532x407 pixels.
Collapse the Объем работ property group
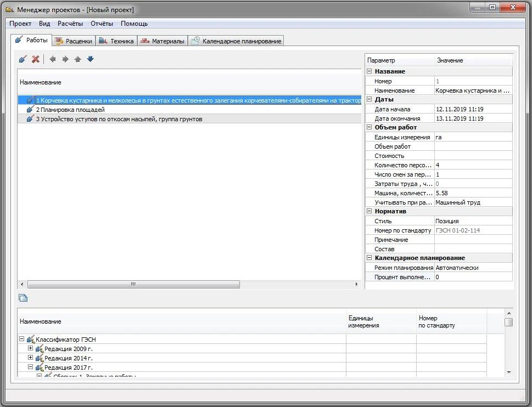369,127
